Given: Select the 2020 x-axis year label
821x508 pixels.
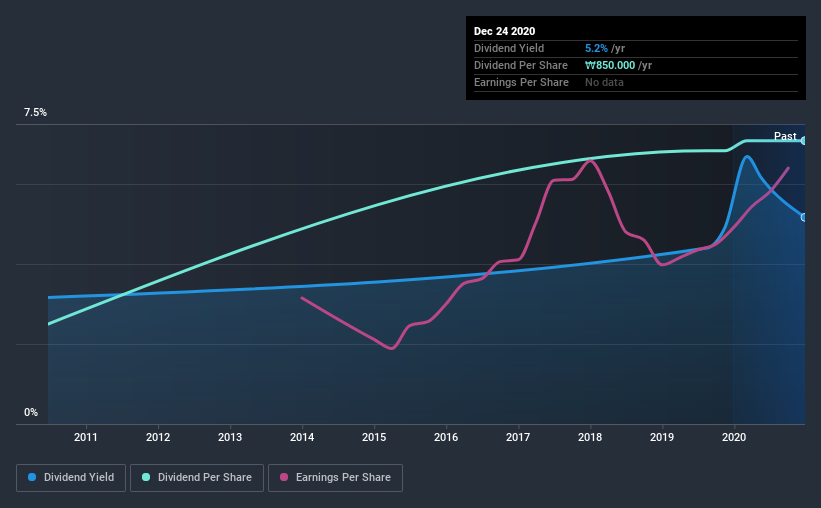Looking at the screenshot, I should tap(734, 437).
